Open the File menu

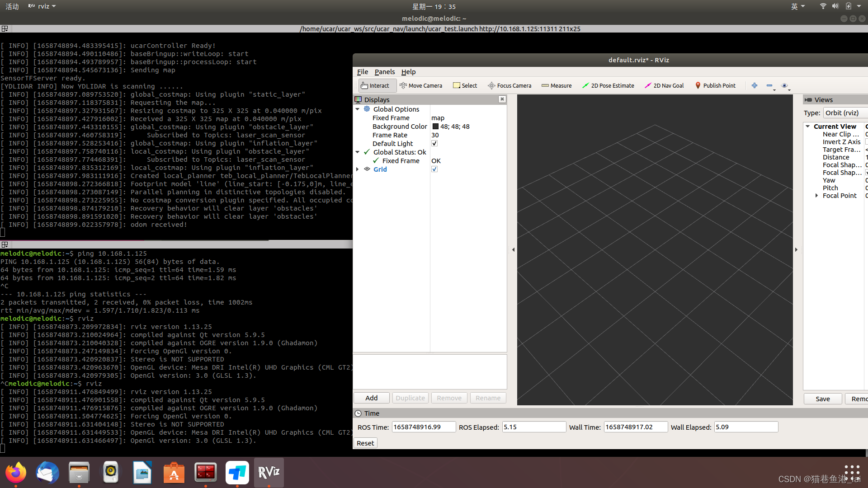click(x=362, y=72)
